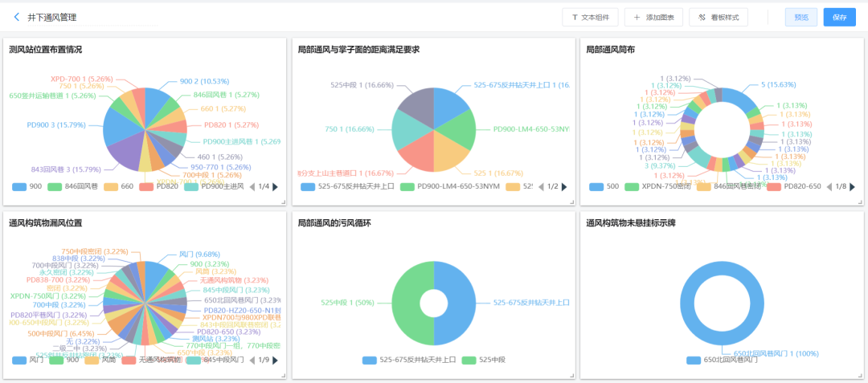
Task: Click the T icon for 文本组件
Action: 575,18
